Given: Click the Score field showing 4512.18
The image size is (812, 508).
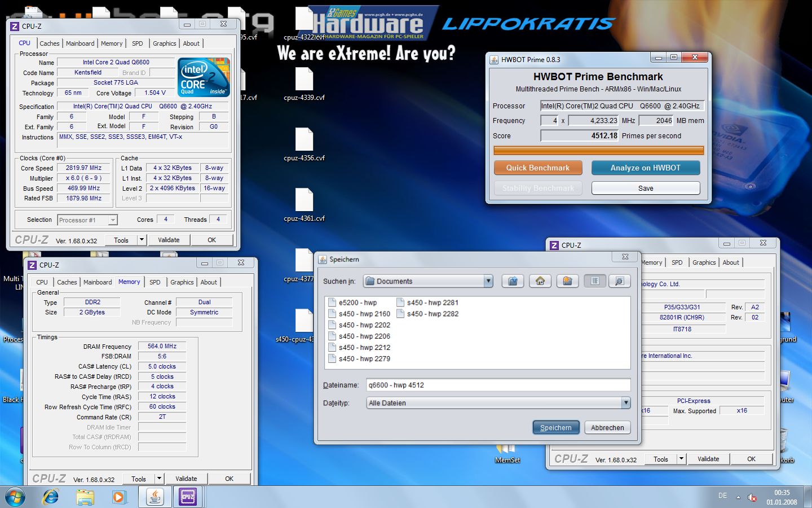Looking at the screenshot, I should pyautogui.click(x=580, y=135).
